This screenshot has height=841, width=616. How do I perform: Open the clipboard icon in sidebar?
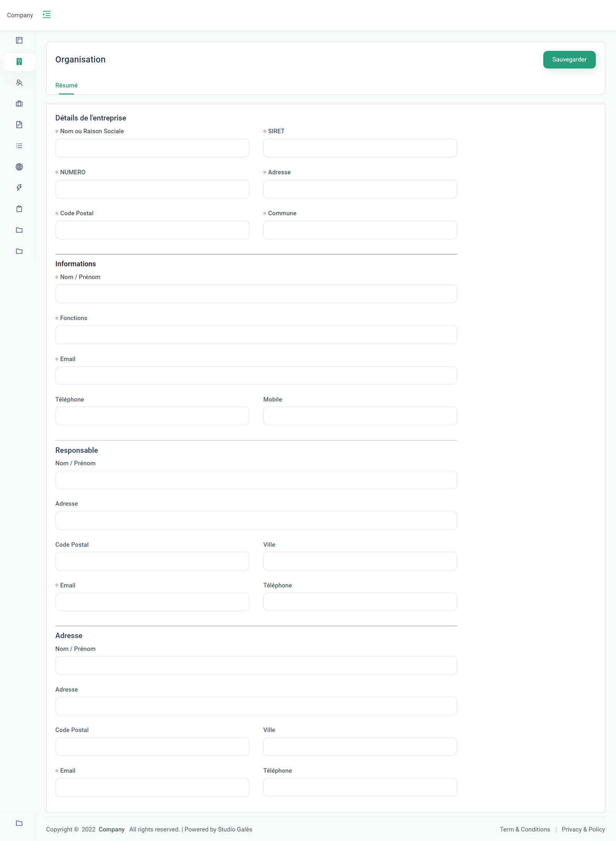19,209
